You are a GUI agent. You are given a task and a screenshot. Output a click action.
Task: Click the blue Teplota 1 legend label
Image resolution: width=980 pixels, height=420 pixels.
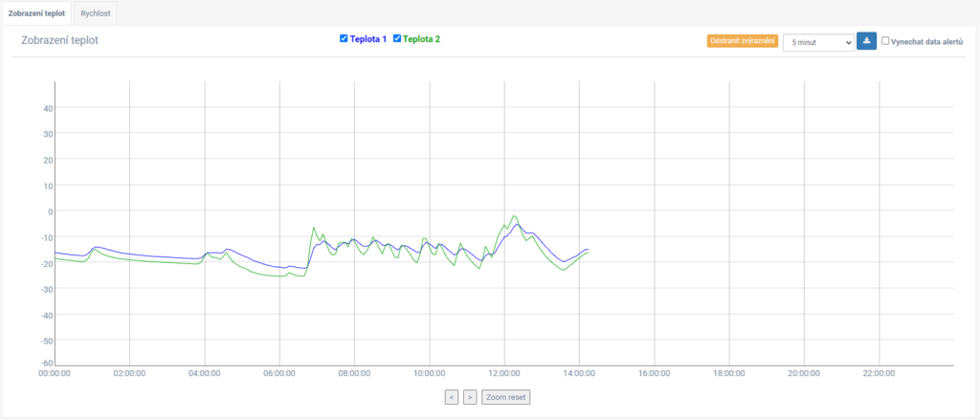[368, 39]
